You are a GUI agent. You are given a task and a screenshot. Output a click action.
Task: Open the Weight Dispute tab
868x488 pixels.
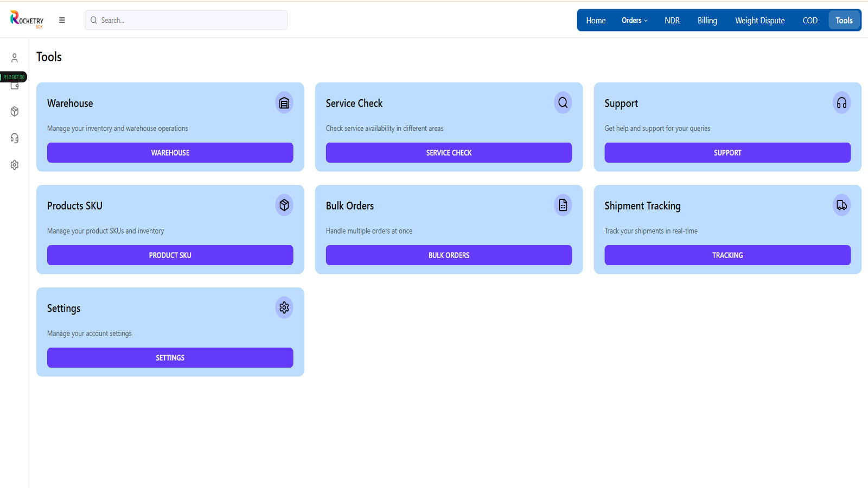pyautogui.click(x=759, y=21)
